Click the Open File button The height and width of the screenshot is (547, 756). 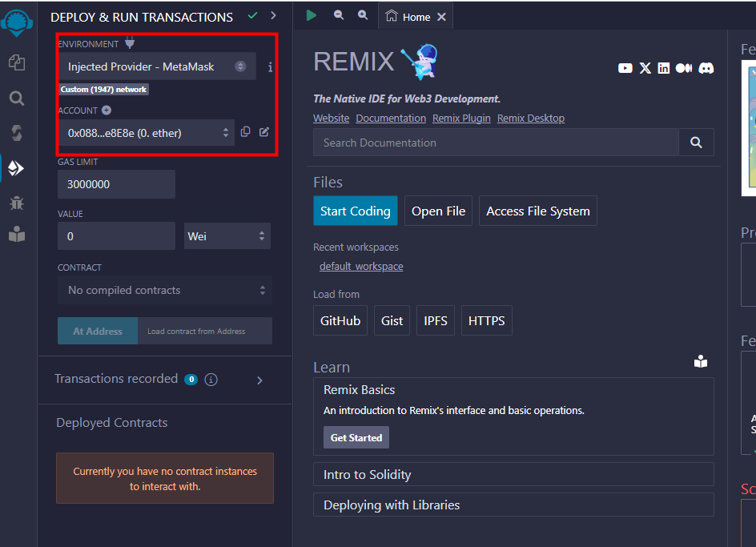(x=438, y=211)
